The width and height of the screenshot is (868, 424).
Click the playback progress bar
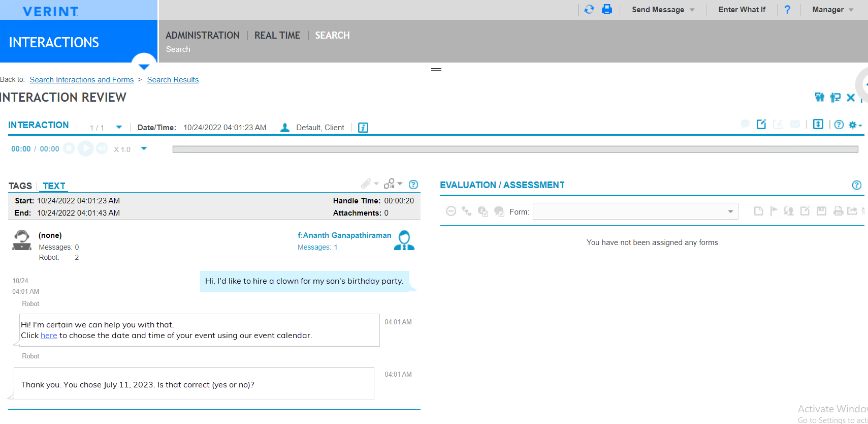point(515,149)
